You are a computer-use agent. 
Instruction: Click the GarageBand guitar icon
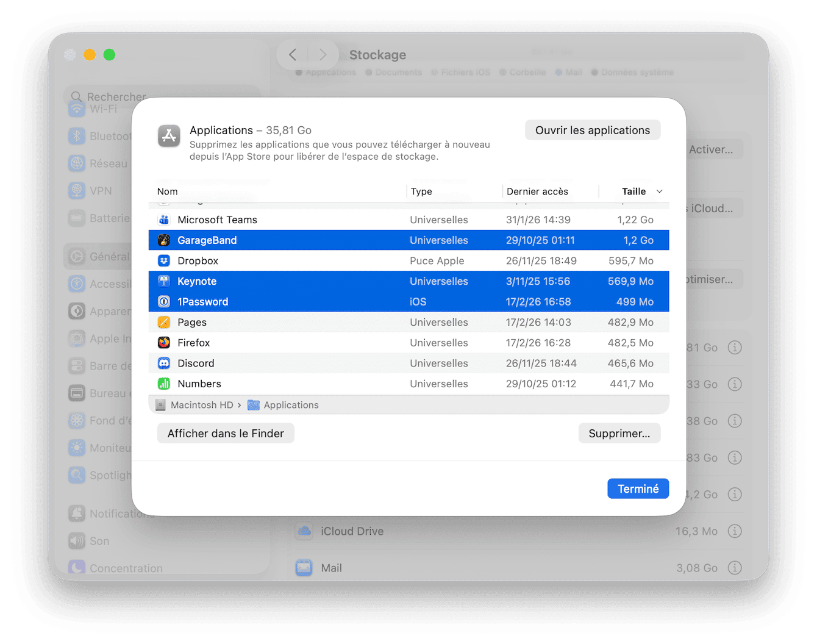click(164, 240)
